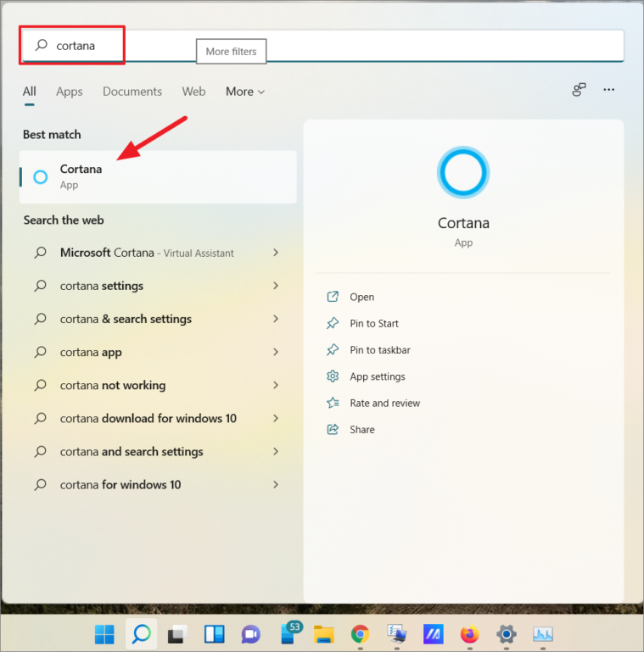Click the Share icon in details pane
The image size is (644, 652).
(x=333, y=429)
